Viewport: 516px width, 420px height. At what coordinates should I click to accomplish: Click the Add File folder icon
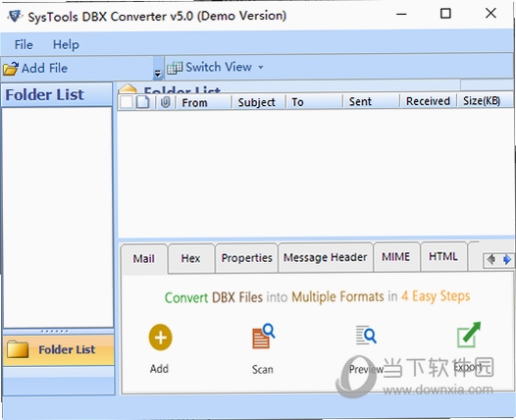pos(11,69)
